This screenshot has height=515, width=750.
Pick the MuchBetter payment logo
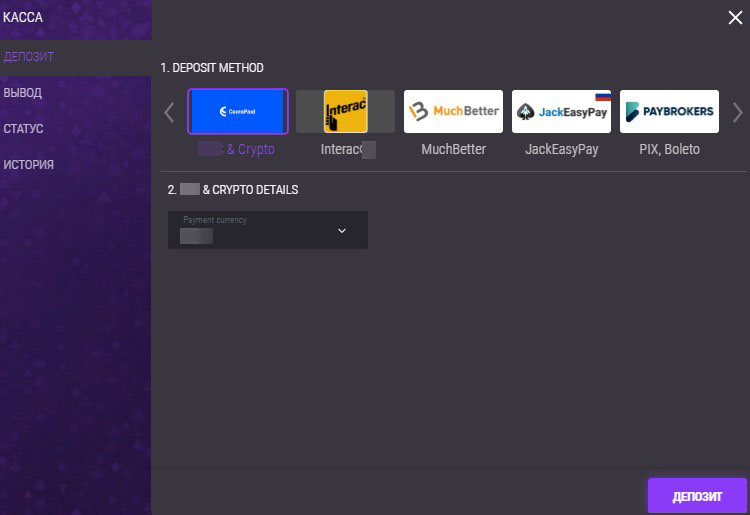453,112
